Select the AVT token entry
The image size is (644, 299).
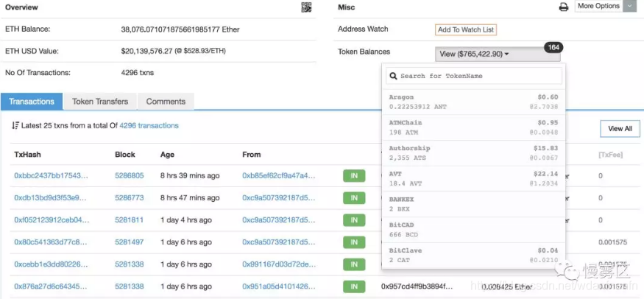(473, 179)
